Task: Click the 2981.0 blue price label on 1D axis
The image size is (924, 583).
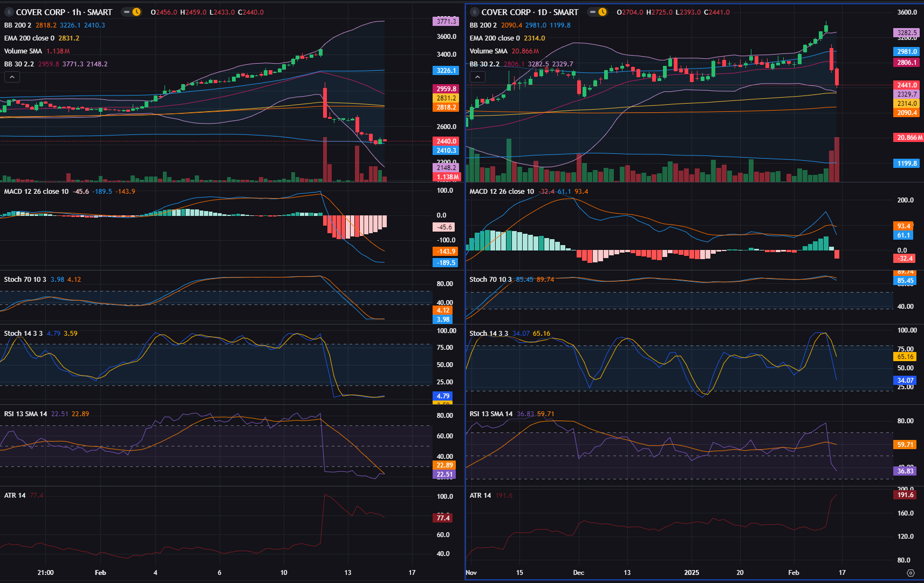Action: point(907,52)
